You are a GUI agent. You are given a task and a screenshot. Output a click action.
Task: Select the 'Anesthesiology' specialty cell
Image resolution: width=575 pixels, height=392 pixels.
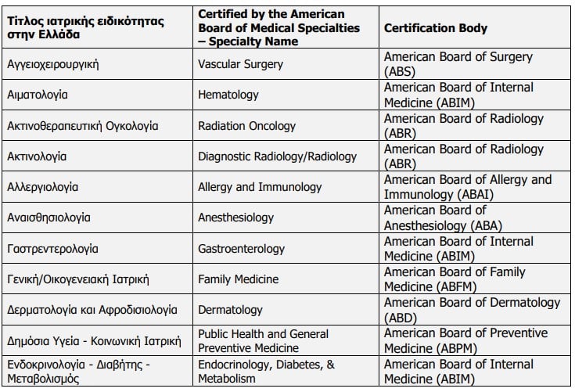236,218
